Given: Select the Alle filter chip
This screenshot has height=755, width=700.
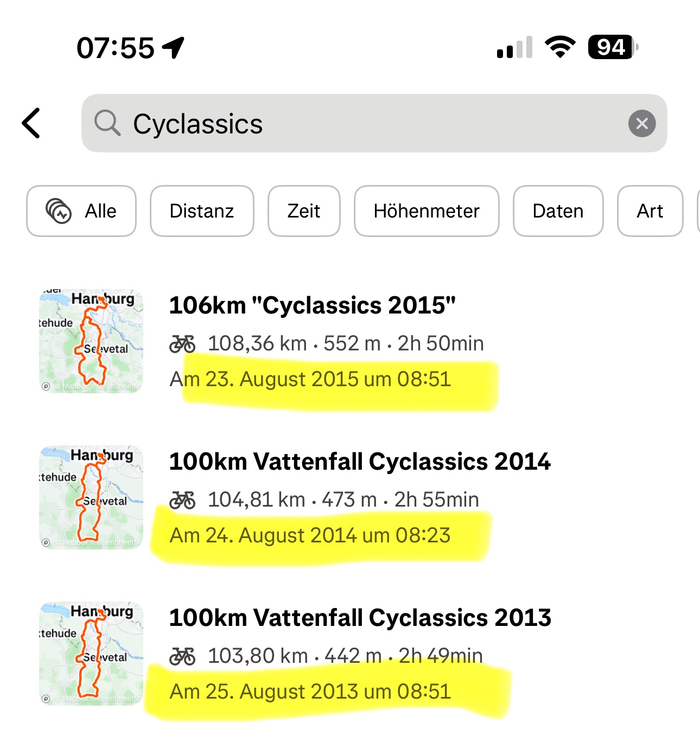Looking at the screenshot, I should pyautogui.click(x=81, y=211).
